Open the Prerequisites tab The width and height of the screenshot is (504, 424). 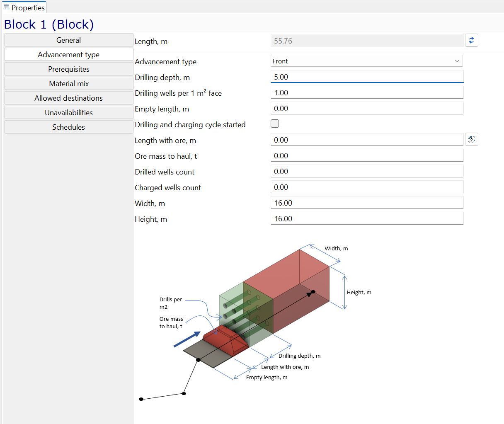pos(69,69)
